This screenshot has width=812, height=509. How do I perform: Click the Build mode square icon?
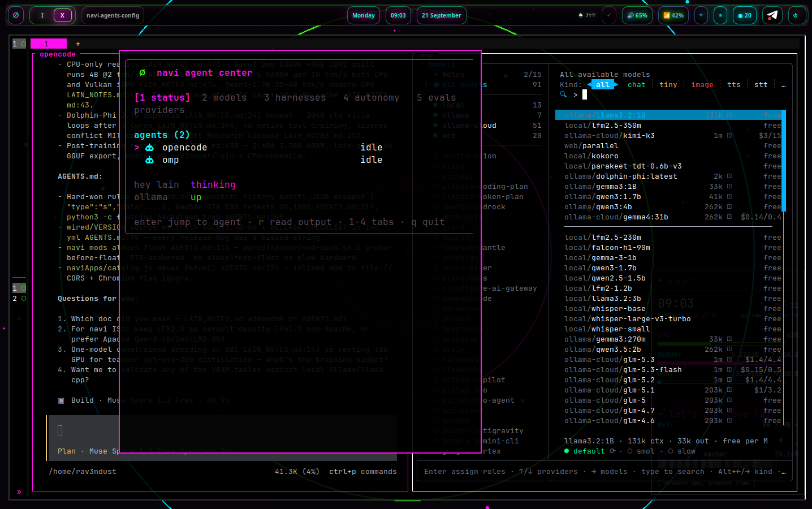(x=61, y=400)
